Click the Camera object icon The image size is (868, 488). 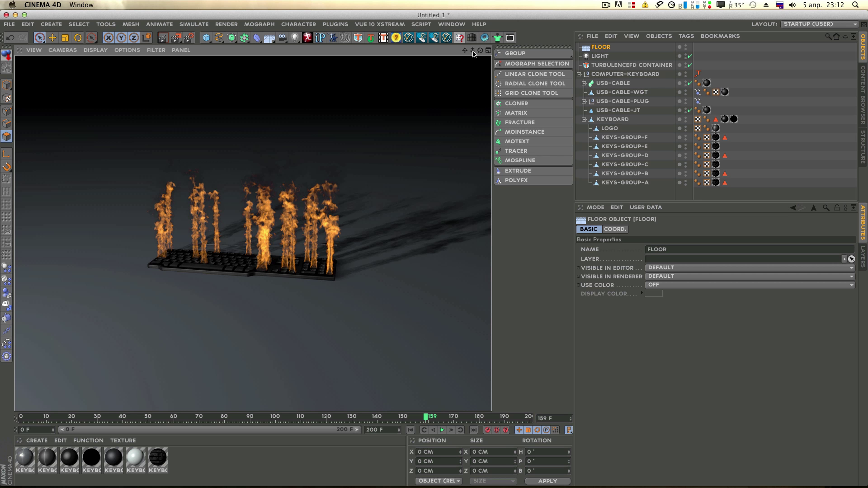tap(282, 38)
